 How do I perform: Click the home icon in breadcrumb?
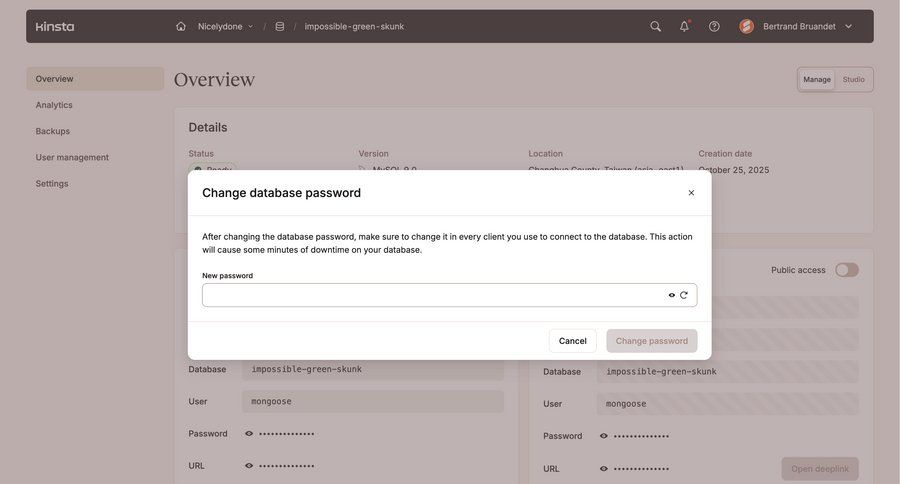click(181, 26)
